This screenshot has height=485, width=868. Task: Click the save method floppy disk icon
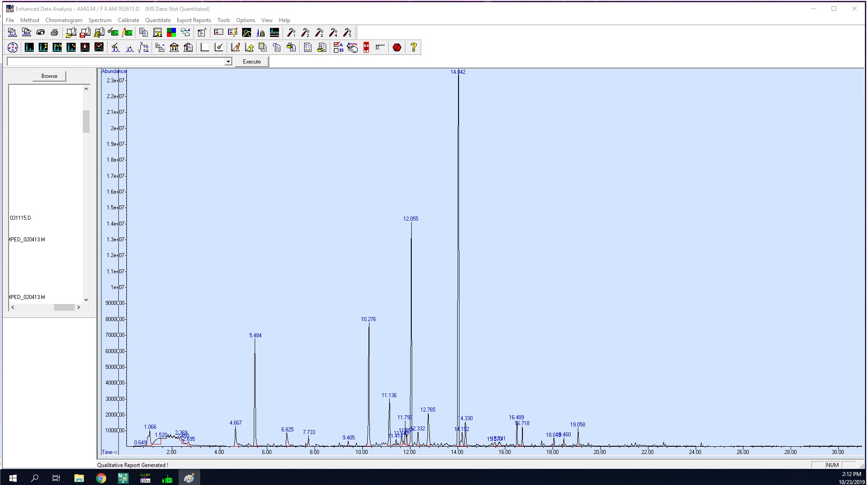point(85,32)
